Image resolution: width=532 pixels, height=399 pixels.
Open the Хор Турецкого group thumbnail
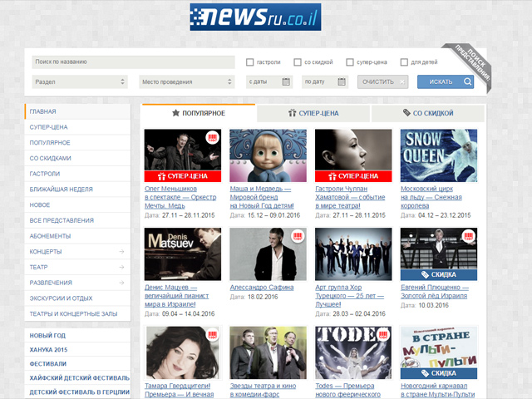point(353,254)
